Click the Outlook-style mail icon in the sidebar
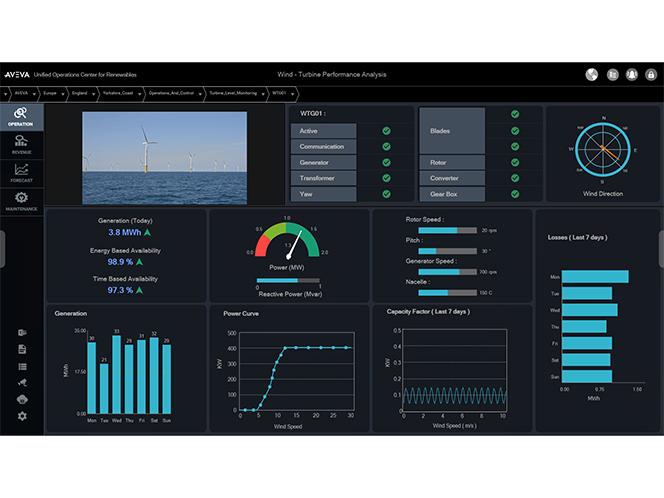This screenshot has width=664, height=498. tap(22, 332)
